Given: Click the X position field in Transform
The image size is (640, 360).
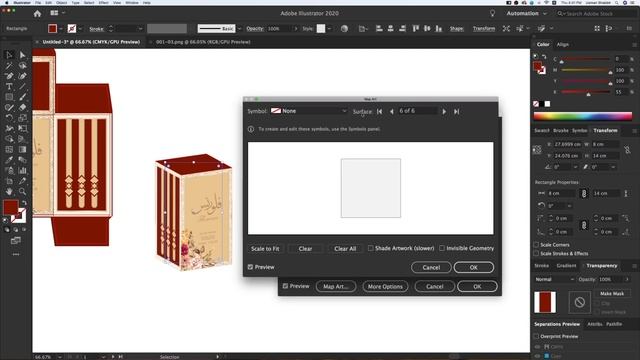Looking at the screenshot, I should tap(567, 144).
